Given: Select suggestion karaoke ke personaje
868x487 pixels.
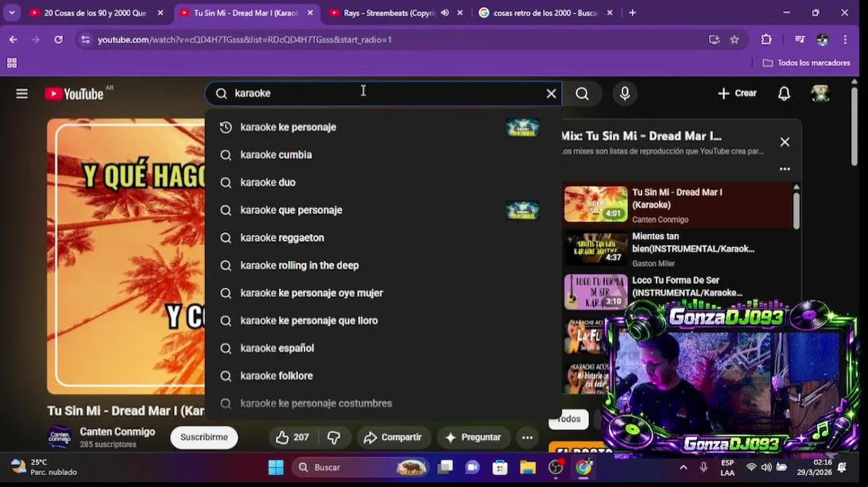Looking at the screenshot, I should pyautogui.click(x=383, y=127).
